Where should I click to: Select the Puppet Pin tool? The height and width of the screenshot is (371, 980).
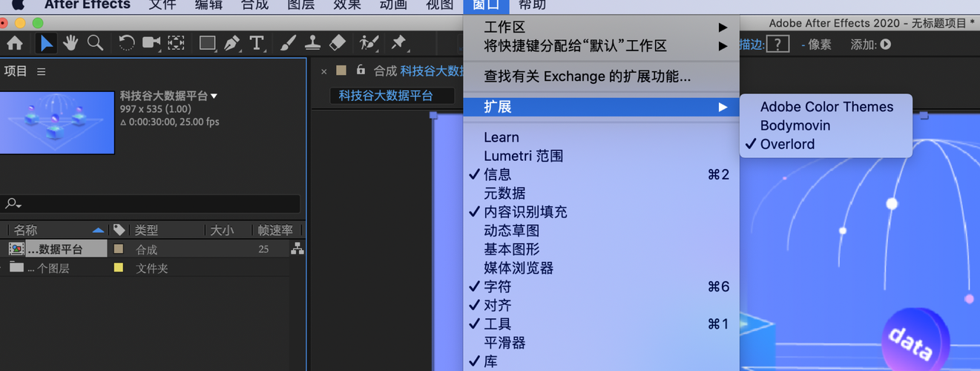pyautogui.click(x=399, y=43)
